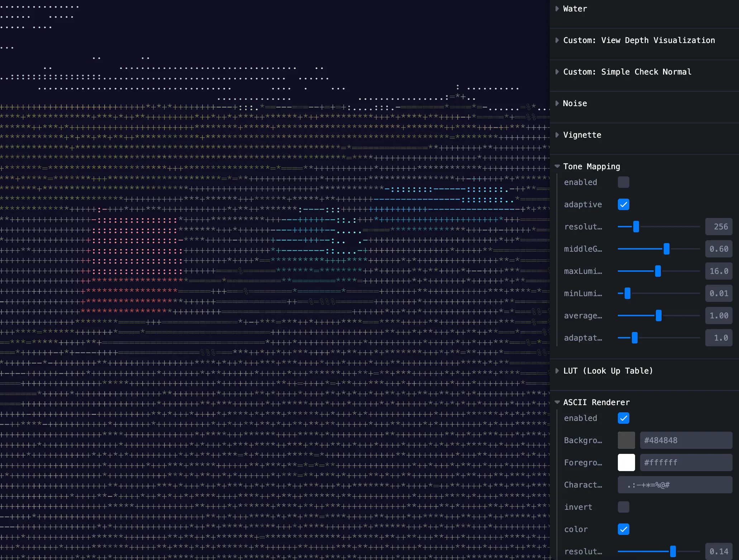
Task: Disable the adaptive tone mapping checkbox
Action: click(624, 204)
